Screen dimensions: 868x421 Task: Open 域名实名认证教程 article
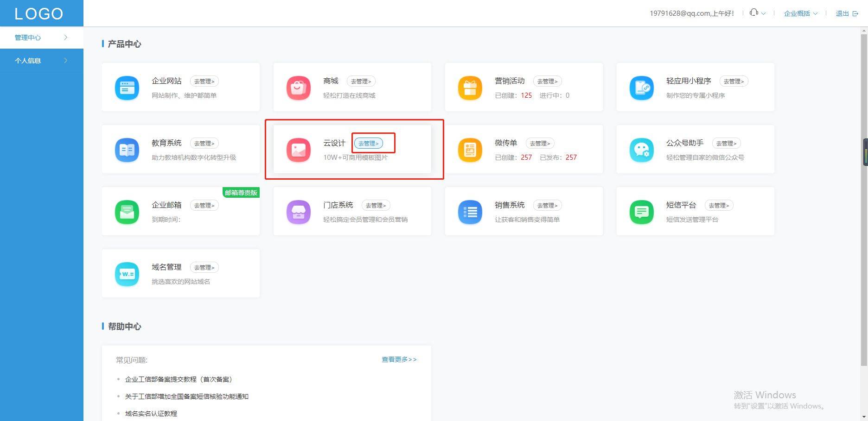[151, 414]
